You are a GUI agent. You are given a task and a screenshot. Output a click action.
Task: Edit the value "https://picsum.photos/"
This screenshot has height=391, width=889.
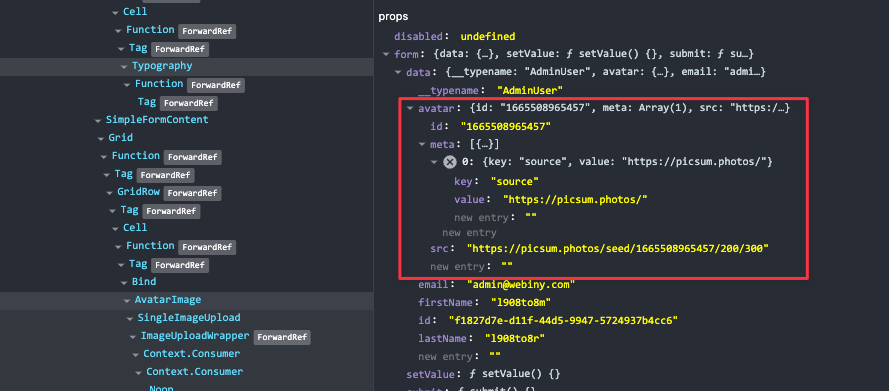pyautogui.click(x=575, y=199)
